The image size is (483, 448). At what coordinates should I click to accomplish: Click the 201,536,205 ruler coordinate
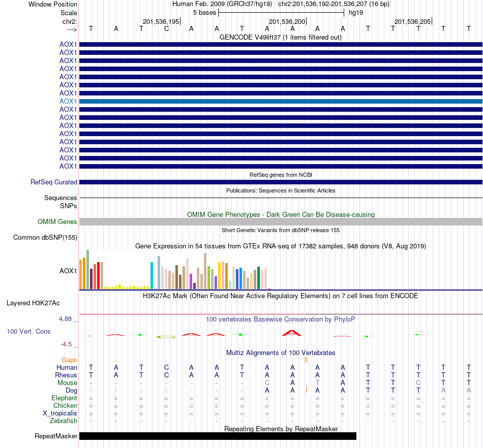(x=412, y=21)
